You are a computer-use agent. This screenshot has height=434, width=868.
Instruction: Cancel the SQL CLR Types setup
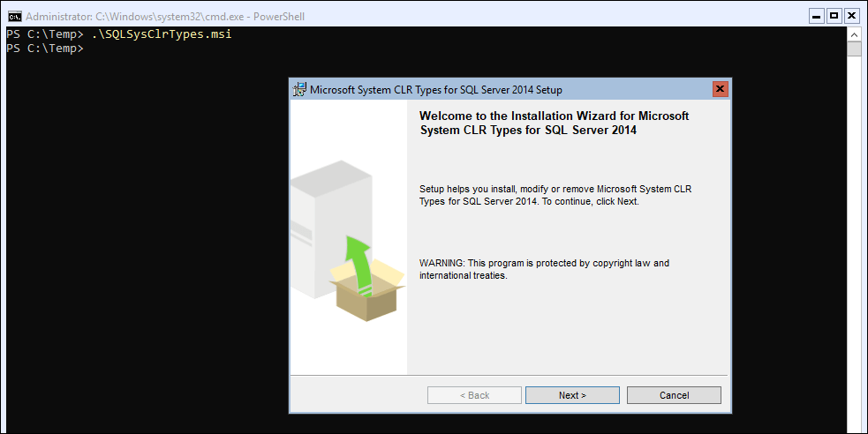pos(674,395)
